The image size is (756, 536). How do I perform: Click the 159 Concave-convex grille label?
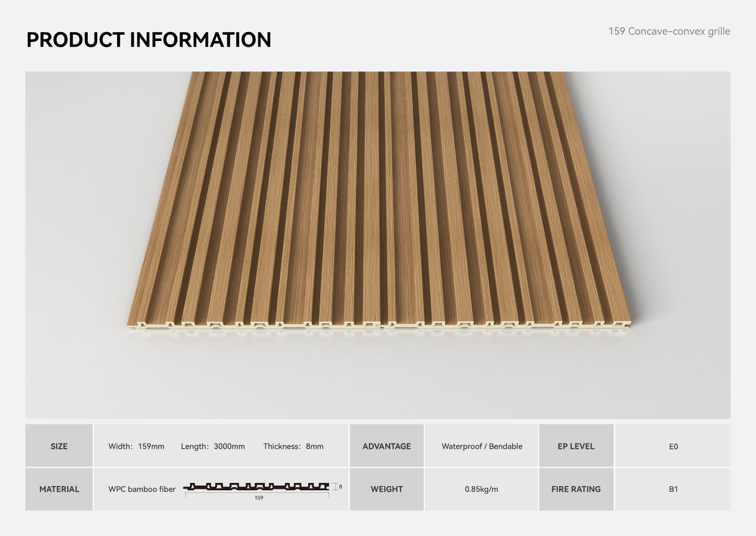pos(669,32)
